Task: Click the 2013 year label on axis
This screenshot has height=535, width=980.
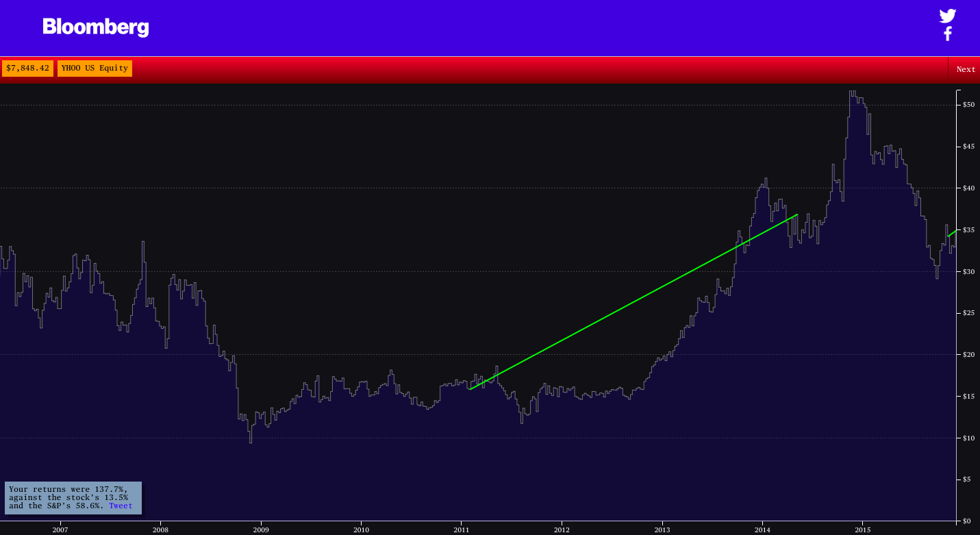Action: point(662,530)
